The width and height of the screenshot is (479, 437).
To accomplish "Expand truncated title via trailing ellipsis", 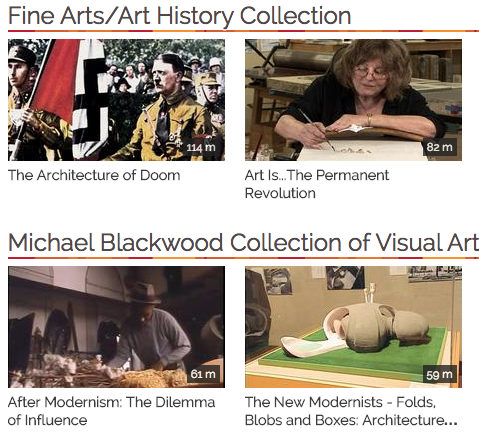I will click(451, 422).
